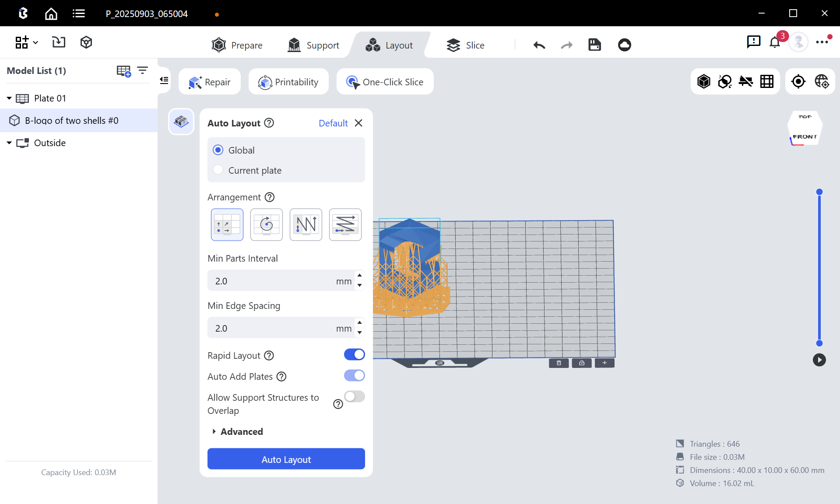
Task: Click the lock icon below plate
Action: pyautogui.click(x=581, y=363)
